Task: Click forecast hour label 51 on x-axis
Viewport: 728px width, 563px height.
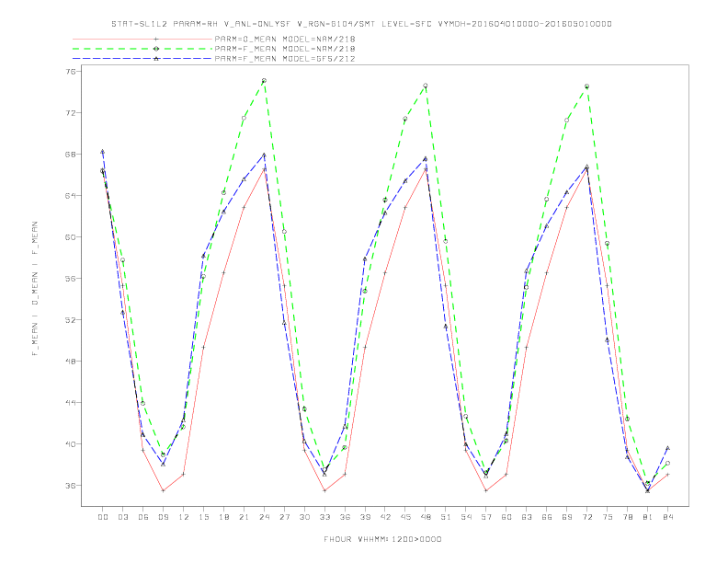Action: pyautogui.click(x=446, y=517)
